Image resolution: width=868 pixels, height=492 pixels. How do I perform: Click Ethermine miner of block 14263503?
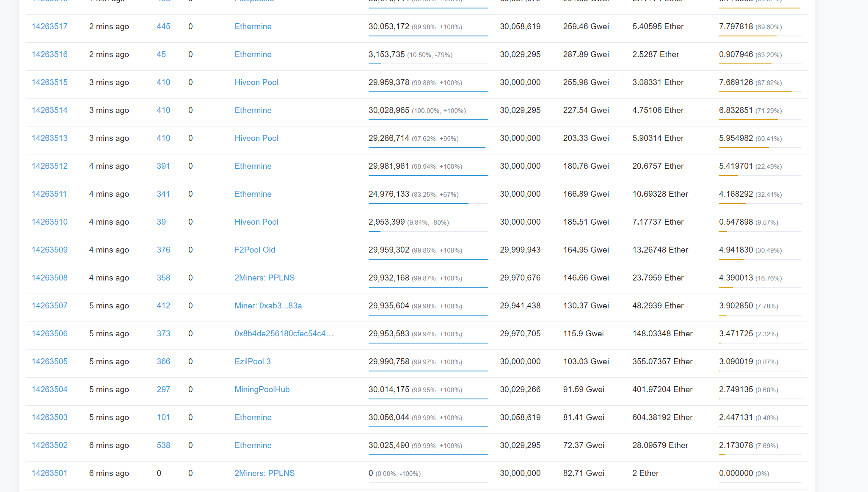coord(253,418)
